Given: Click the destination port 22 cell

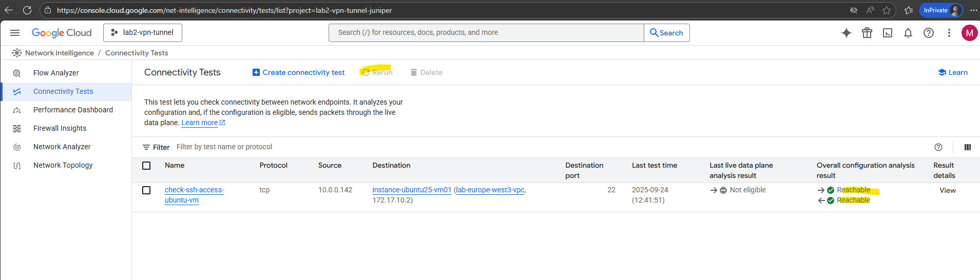Looking at the screenshot, I should (x=611, y=190).
